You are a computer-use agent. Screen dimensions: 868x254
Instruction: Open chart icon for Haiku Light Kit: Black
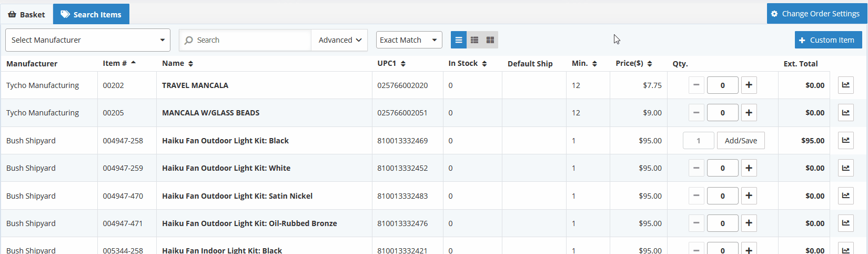point(845,140)
